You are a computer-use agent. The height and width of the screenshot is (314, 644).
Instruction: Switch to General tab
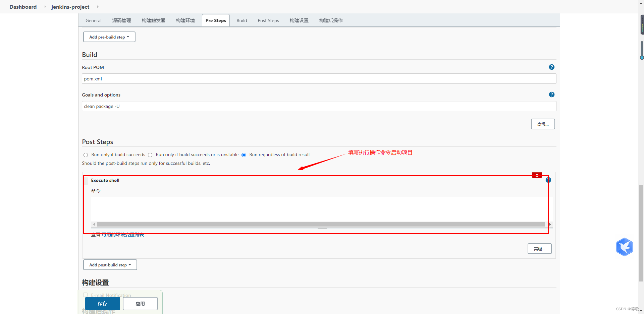click(94, 20)
